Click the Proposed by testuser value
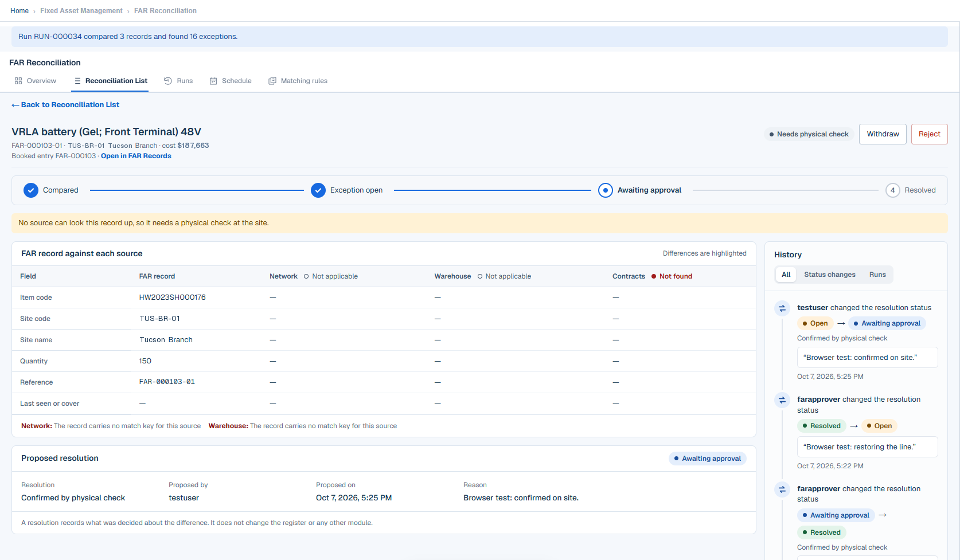The image size is (960, 560). pos(184,498)
